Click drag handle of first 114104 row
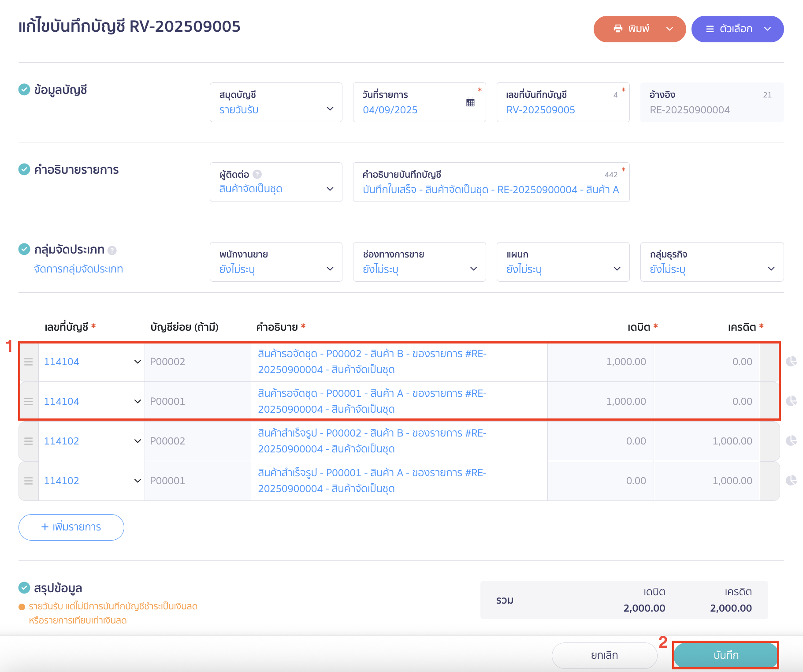This screenshot has height=672, width=803. [29, 362]
